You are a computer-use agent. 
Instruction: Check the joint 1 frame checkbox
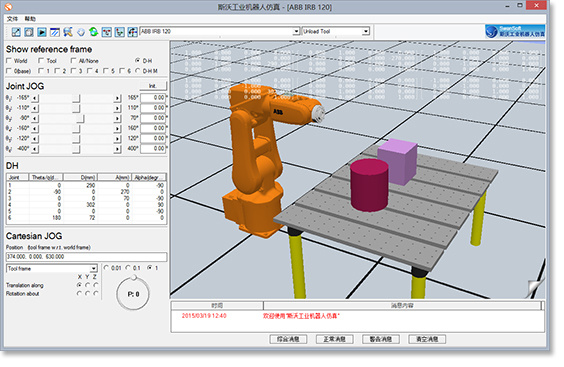coord(41,71)
